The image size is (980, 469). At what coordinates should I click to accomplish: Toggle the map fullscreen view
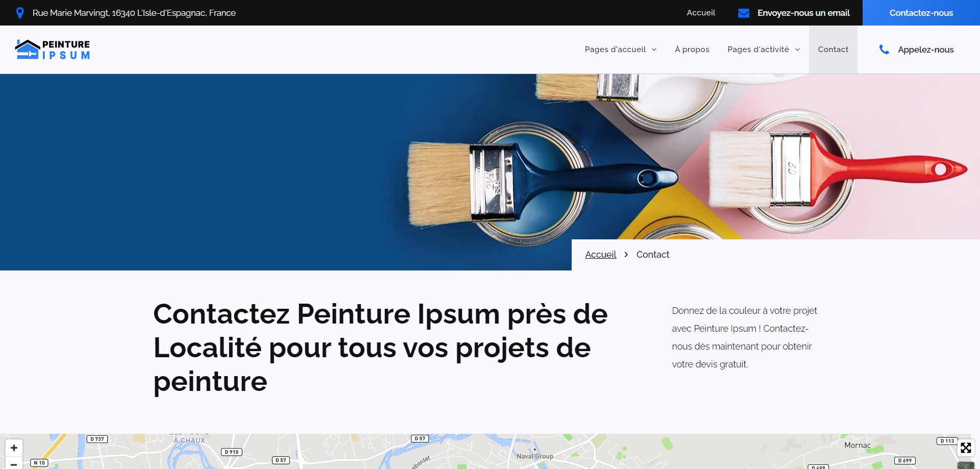click(x=966, y=448)
